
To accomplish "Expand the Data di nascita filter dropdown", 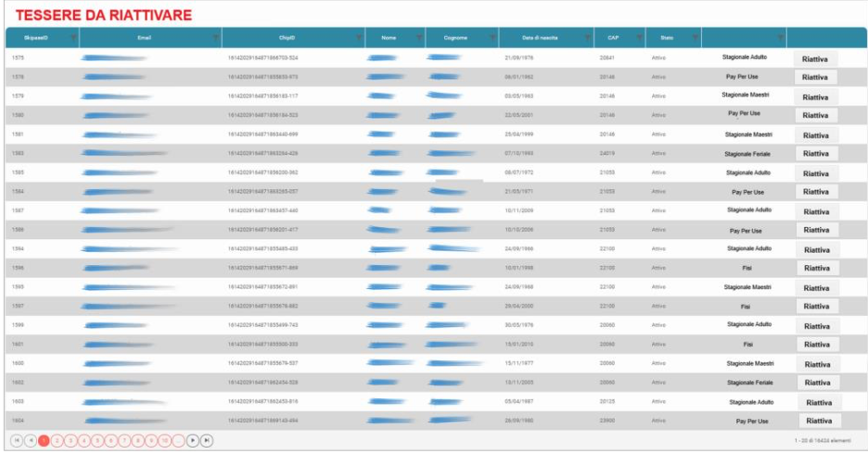I will pos(587,38).
